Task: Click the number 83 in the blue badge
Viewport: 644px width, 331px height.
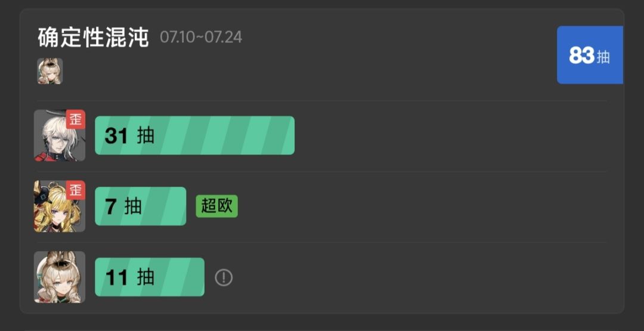Action: pos(581,55)
